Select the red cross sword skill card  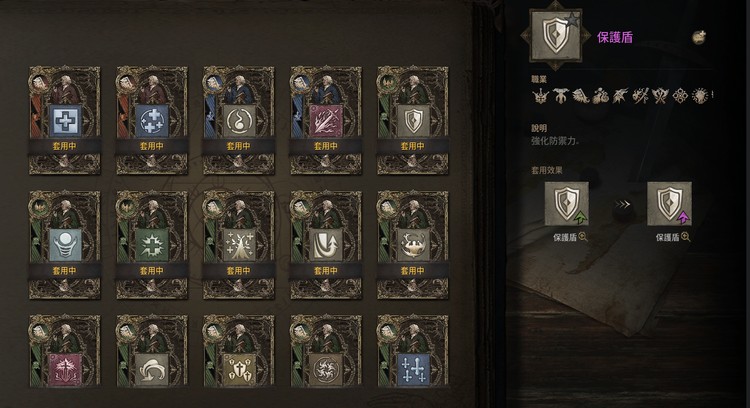click(65, 351)
